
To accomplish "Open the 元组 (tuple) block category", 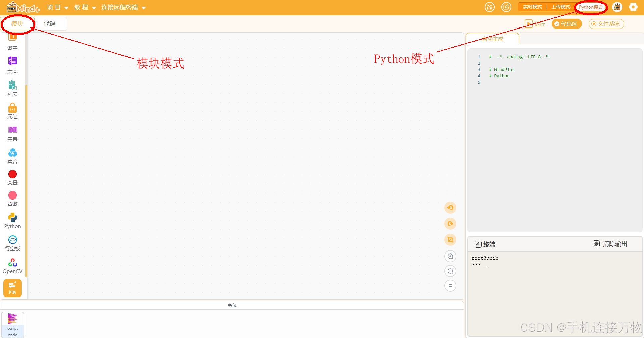I will point(12,111).
